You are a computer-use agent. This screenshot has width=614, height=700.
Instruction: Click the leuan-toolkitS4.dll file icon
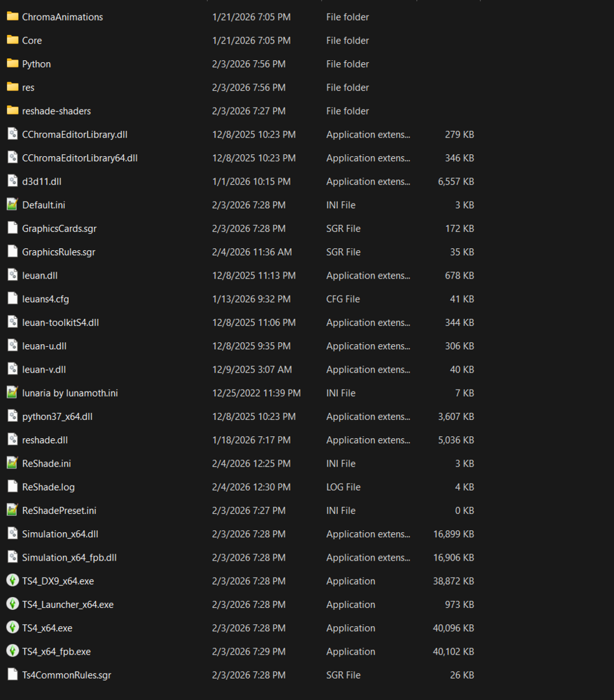12,322
